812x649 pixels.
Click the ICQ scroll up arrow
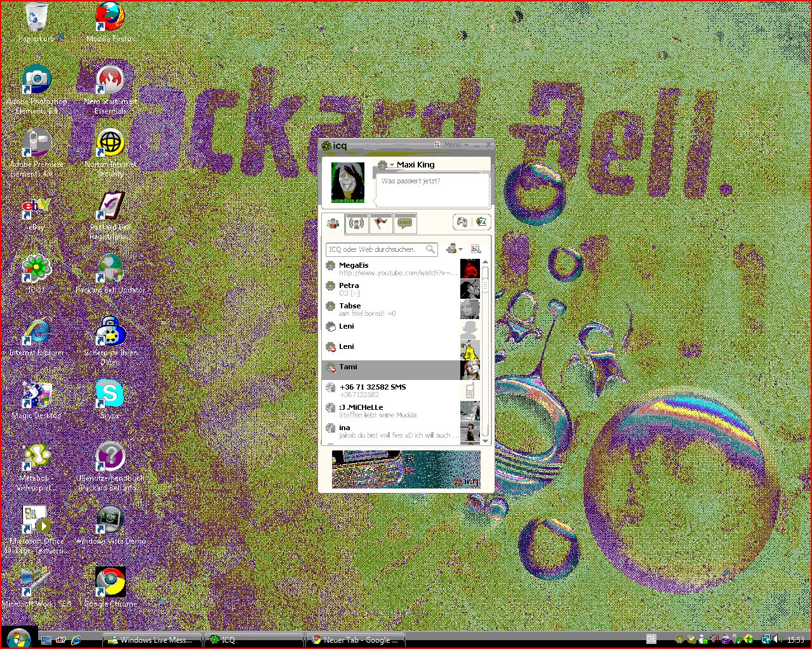coord(486,262)
